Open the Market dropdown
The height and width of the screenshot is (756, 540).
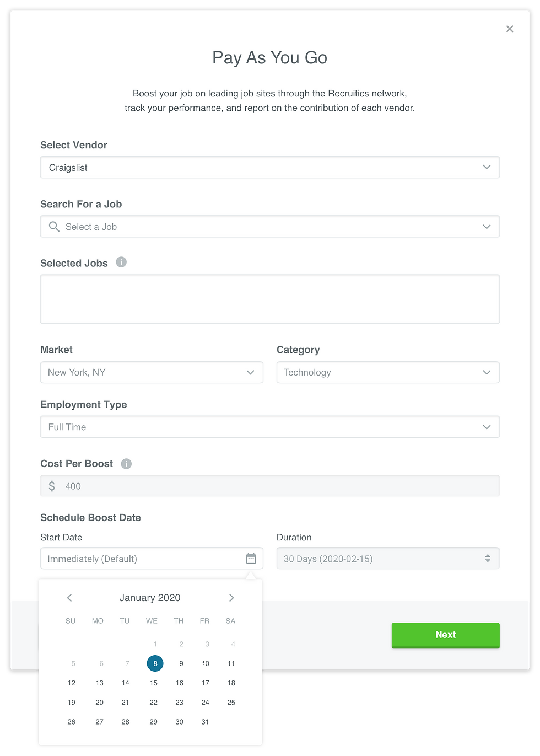pos(152,372)
